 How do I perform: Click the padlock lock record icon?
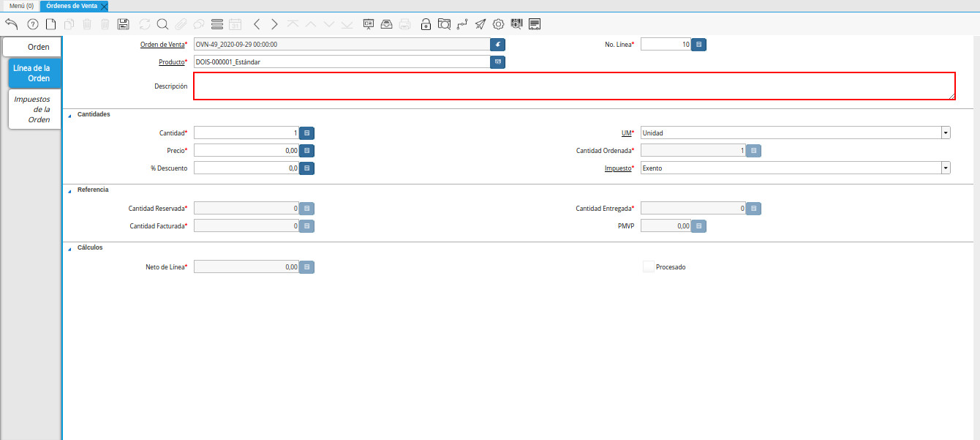tap(426, 24)
